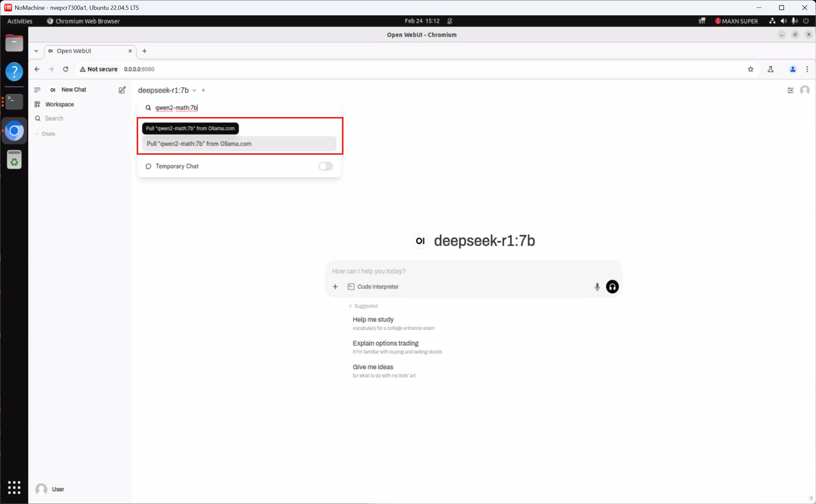Toggle Code Interpreter option
This screenshot has width=816, height=504.
click(373, 287)
